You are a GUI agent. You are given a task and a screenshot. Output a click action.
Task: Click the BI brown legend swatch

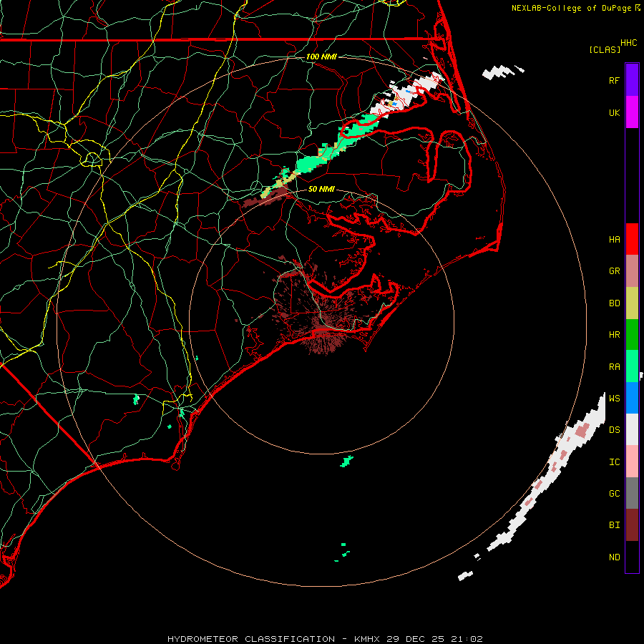click(632, 525)
